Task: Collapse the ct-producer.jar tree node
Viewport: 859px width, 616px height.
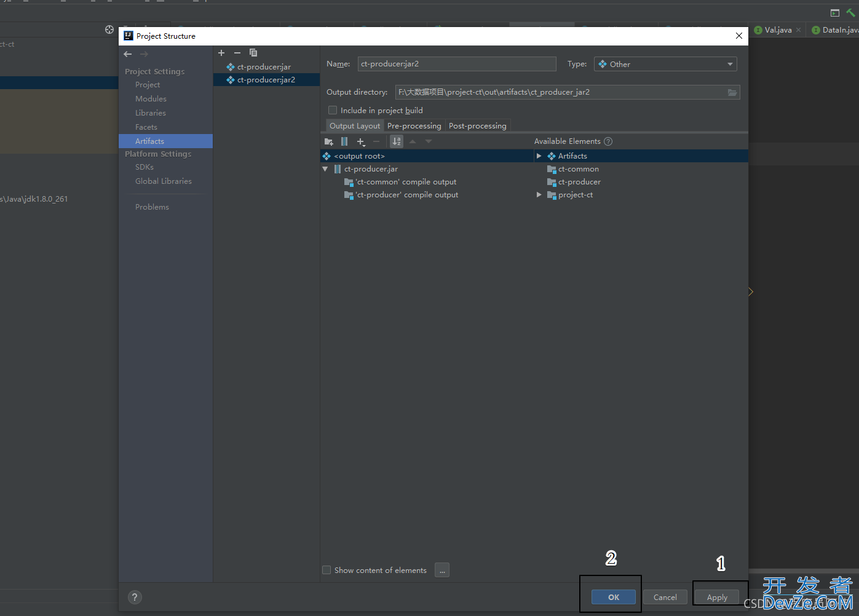Action: (x=325, y=169)
